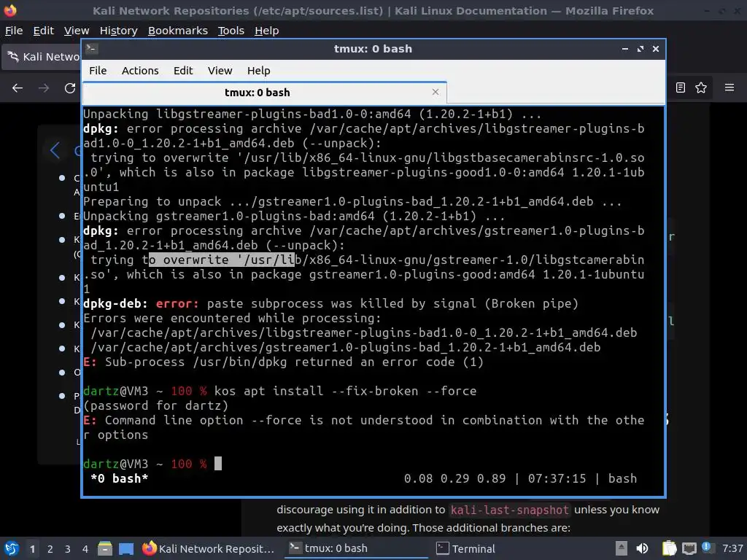747x560 pixels.
Task: Click the tmux load average 0.08 0.29 0.89
Action: click(x=455, y=478)
